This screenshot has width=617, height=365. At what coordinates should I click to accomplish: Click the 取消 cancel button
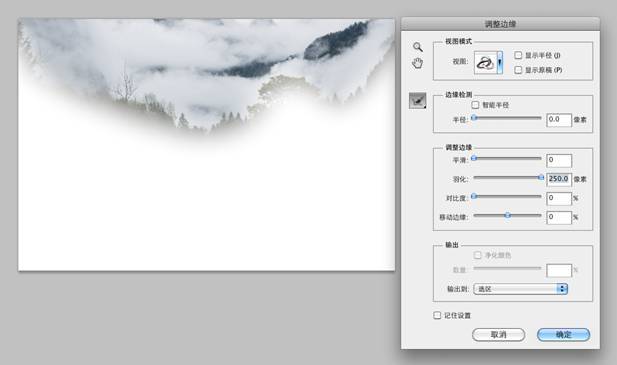499,335
